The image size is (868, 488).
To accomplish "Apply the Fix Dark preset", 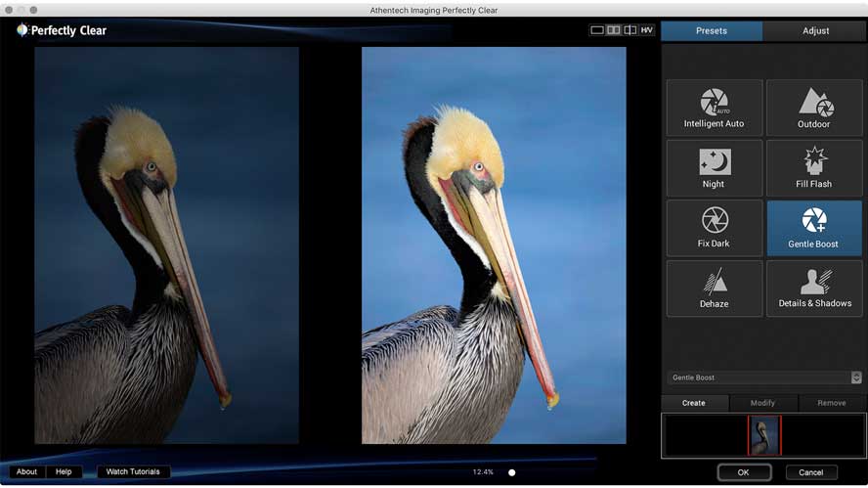I will [x=714, y=227].
